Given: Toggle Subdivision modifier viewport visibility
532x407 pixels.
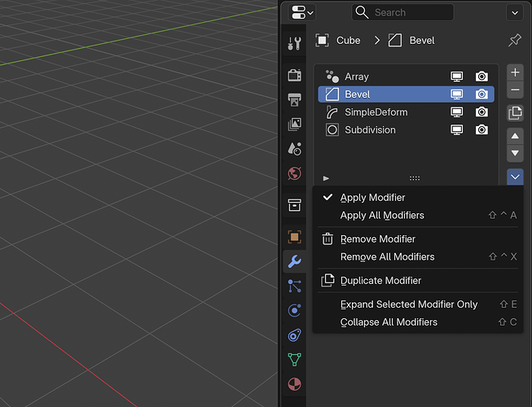Looking at the screenshot, I should click(456, 129).
